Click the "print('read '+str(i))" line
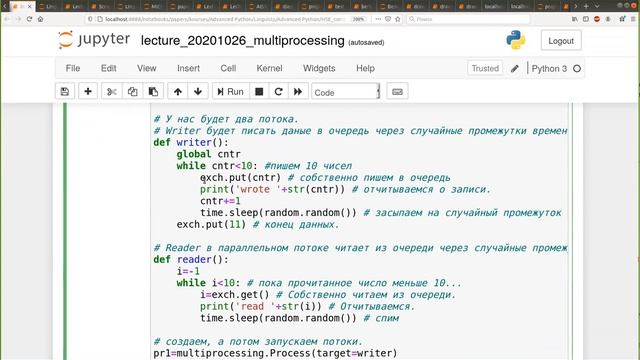Image resolution: width=640 pixels, height=360 pixels. pyautogui.click(x=261, y=307)
